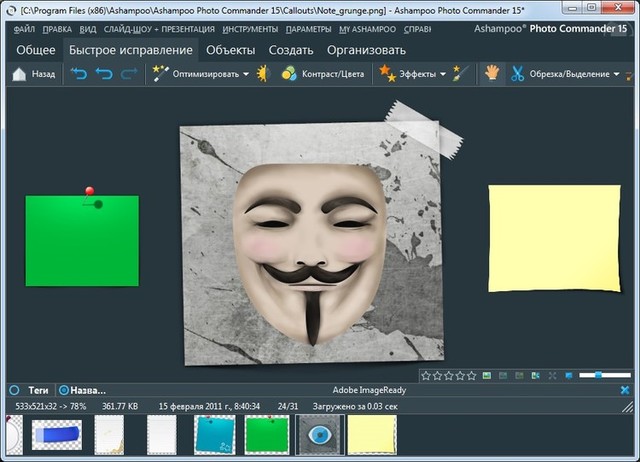Open the ПРАВКА menu
This screenshot has width=640, height=462.
[x=57, y=29]
